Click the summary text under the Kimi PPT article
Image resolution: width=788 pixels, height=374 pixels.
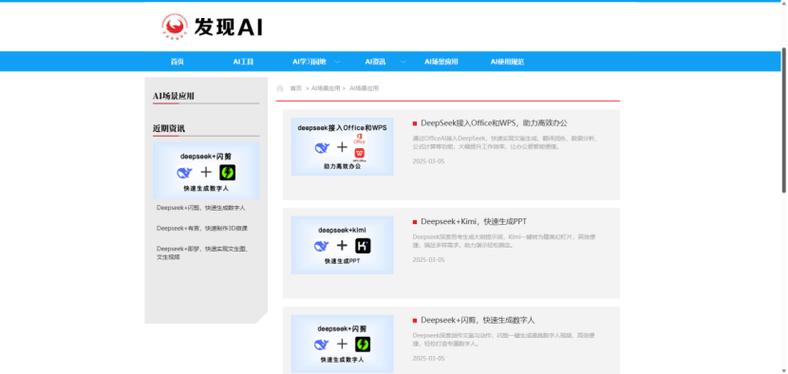click(x=505, y=241)
